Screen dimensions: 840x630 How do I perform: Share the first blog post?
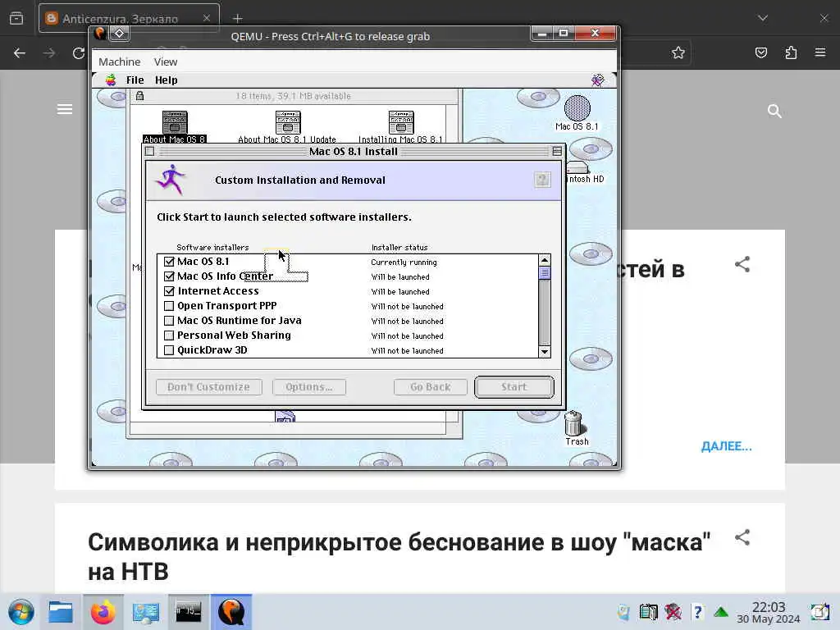(x=742, y=264)
